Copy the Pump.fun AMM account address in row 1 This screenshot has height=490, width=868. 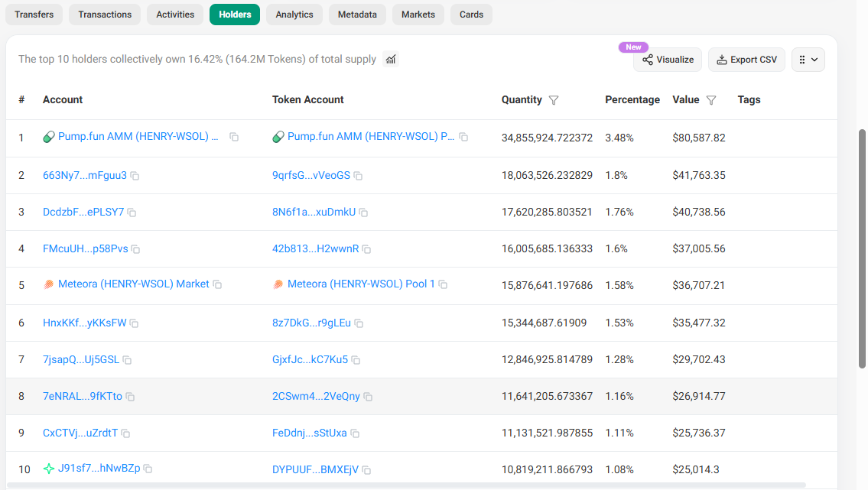(234, 137)
